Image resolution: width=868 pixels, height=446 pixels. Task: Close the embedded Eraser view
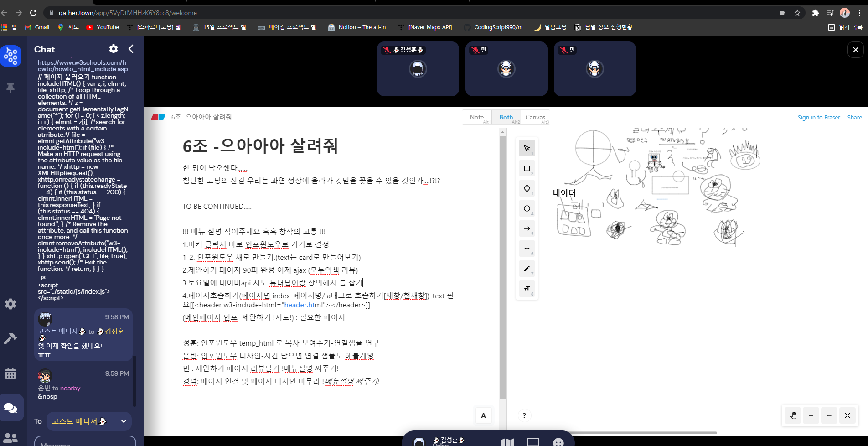tap(856, 50)
